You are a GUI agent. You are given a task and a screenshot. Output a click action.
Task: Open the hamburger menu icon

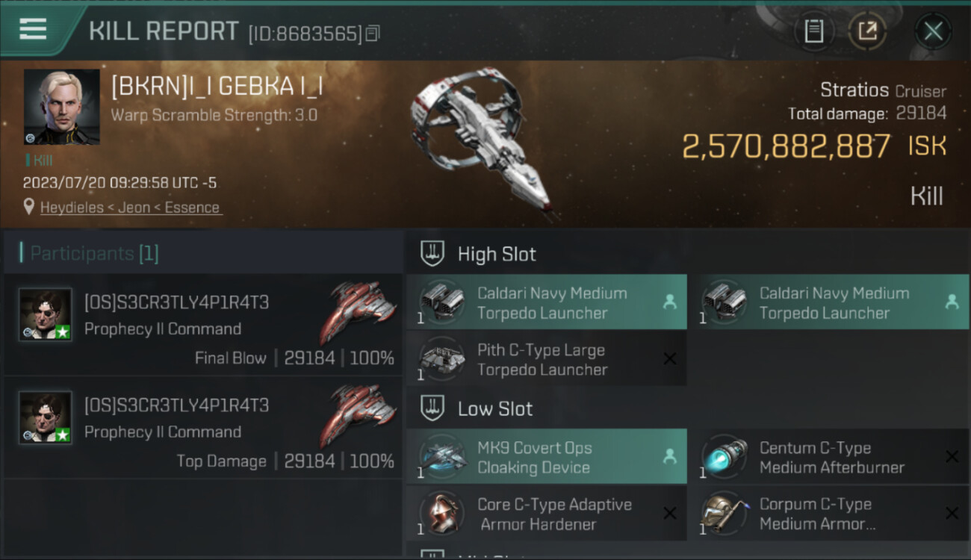click(x=33, y=29)
